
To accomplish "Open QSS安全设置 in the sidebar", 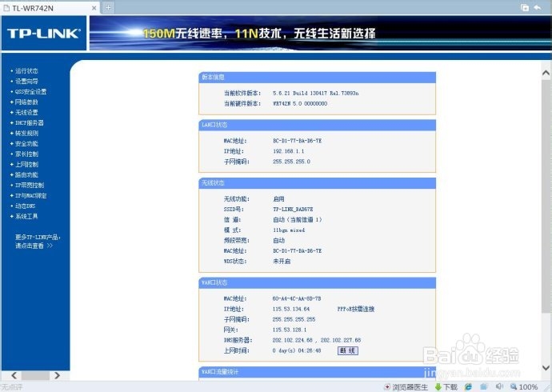I will point(30,92).
